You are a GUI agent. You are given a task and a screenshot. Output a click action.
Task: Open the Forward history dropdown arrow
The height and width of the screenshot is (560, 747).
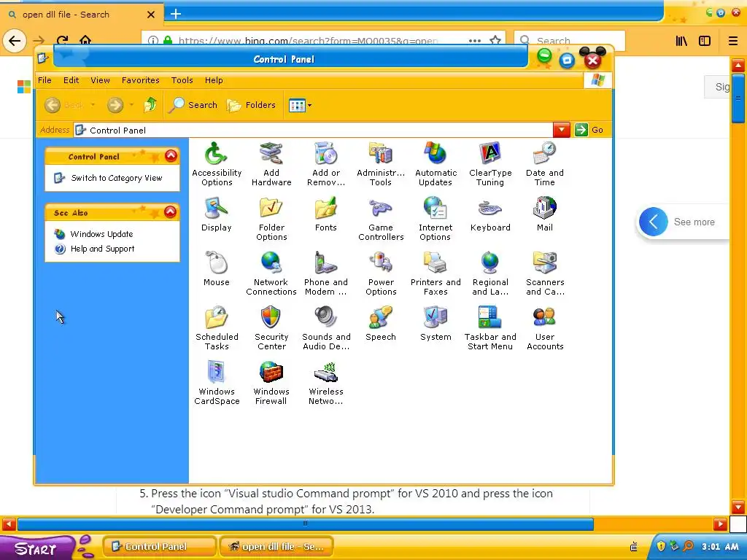131,105
